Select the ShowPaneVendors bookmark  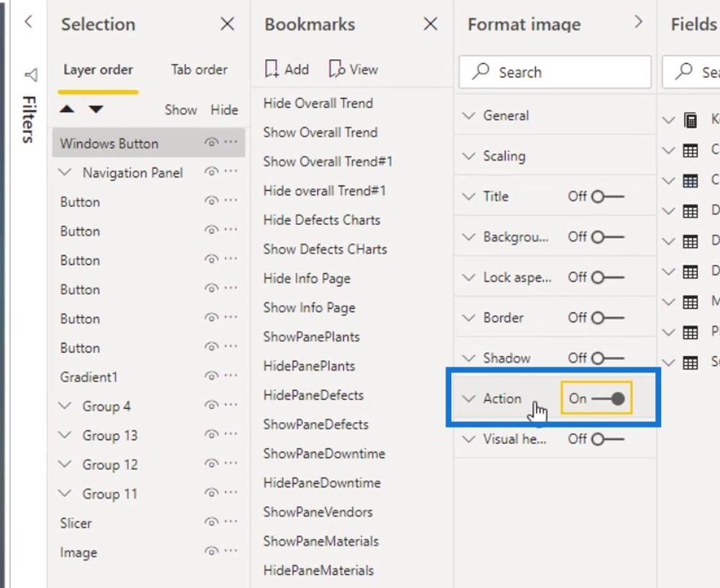point(318,513)
